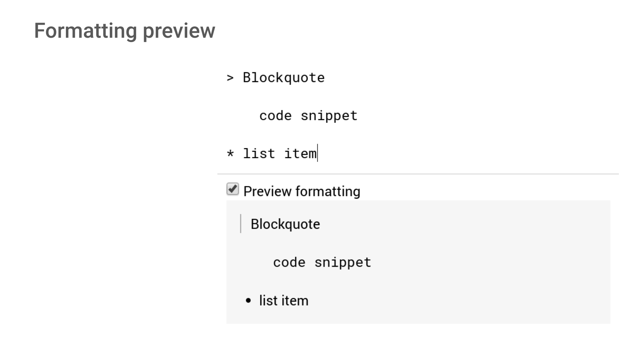
Task: Click the word "formatting" in the checkbox label
Action: tap(328, 191)
